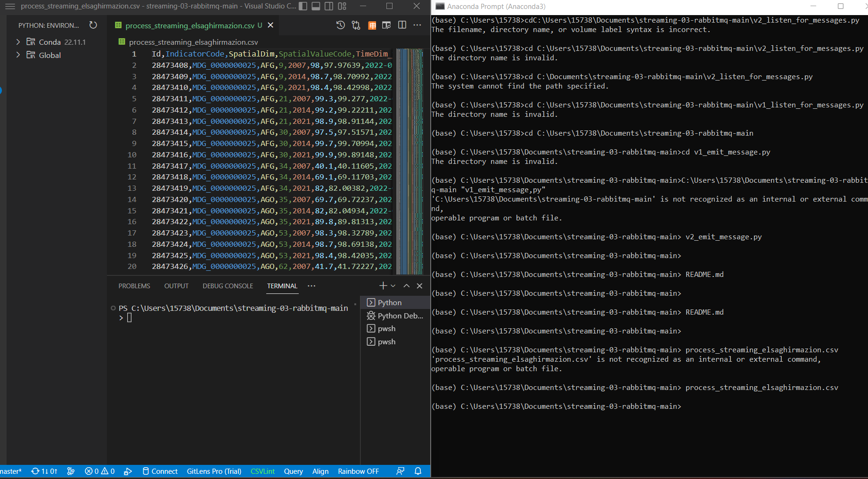The width and height of the screenshot is (868, 479).
Task: Open the DEBUG CONSOLE tab
Action: tap(228, 285)
